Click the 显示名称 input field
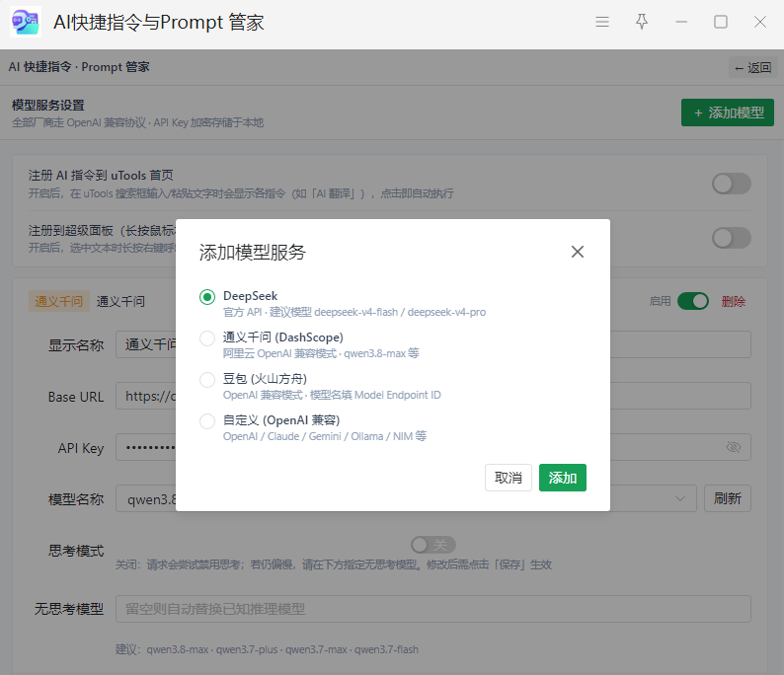Viewport: 784px width, 675px height. coord(433,344)
